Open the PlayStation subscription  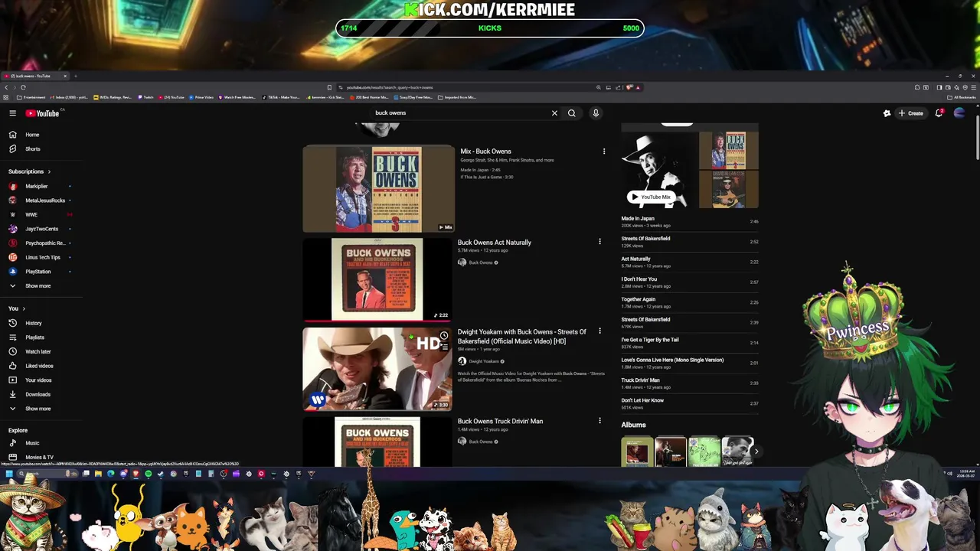click(41, 272)
